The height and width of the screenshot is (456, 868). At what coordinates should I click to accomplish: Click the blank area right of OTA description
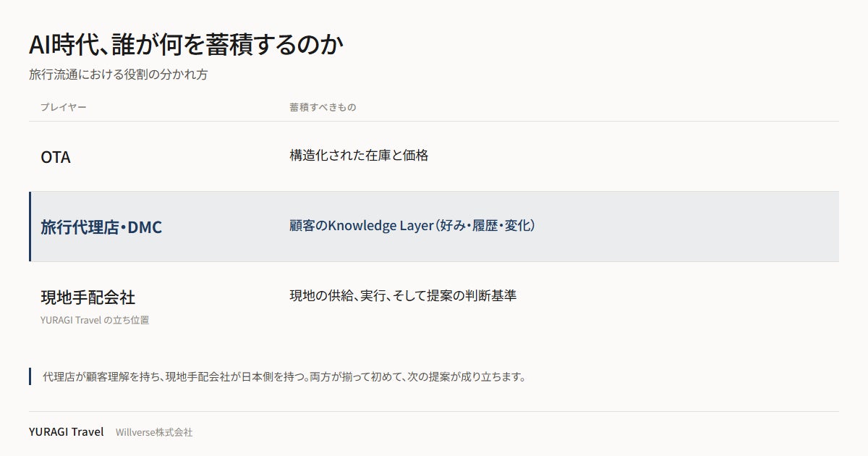pyautogui.click(x=634, y=156)
